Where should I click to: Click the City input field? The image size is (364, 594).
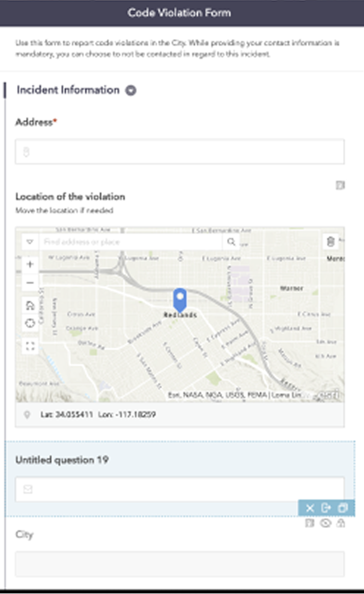pos(180,564)
